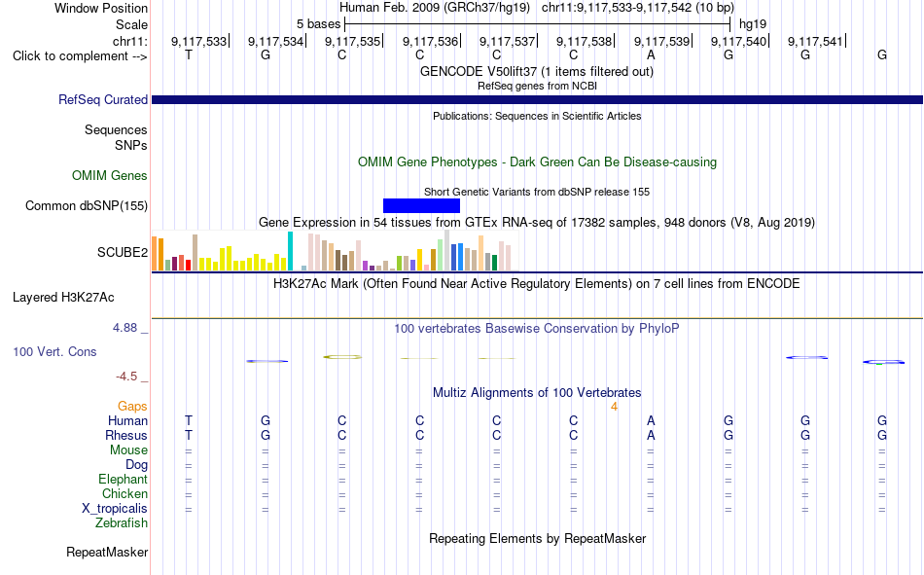Click the Sequences track label
Viewport: 924px width, 575px height.
[116, 129]
